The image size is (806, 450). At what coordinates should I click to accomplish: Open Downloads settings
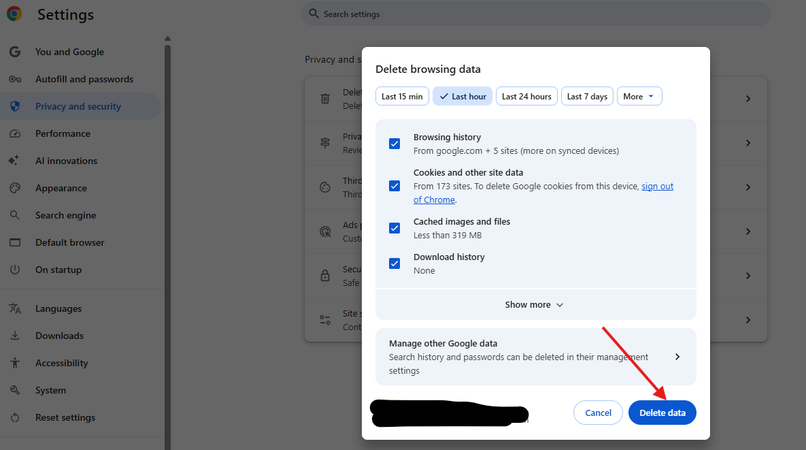[60, 336]
